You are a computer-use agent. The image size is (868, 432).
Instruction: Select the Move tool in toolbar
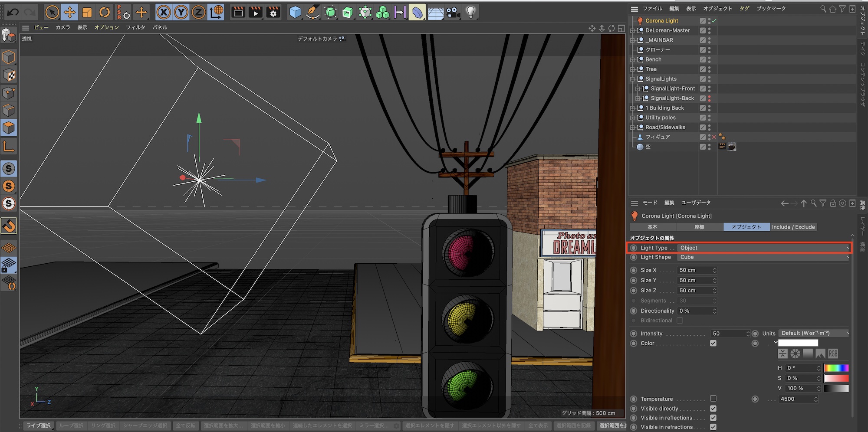pos(69,12)
